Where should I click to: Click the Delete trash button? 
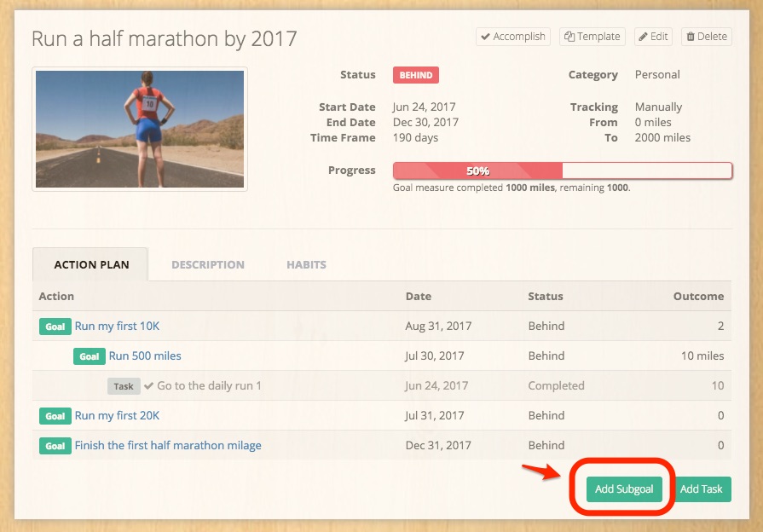pyautogui.click(x=705, y=37)
